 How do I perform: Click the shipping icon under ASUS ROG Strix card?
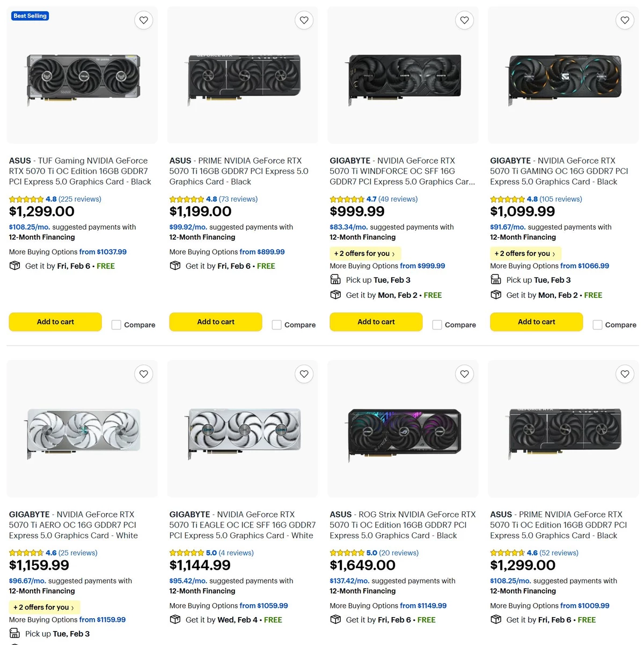[x=335, y=619]
